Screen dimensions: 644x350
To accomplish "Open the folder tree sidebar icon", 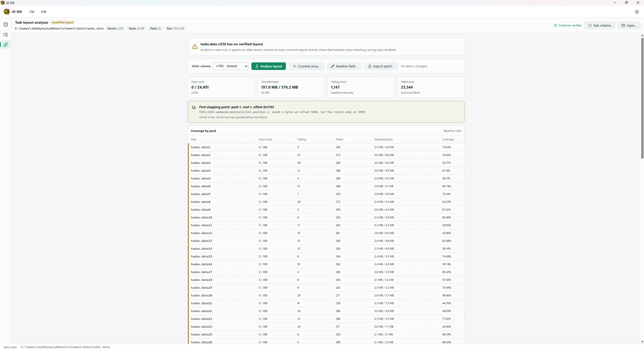I will [x=6, y=35].
